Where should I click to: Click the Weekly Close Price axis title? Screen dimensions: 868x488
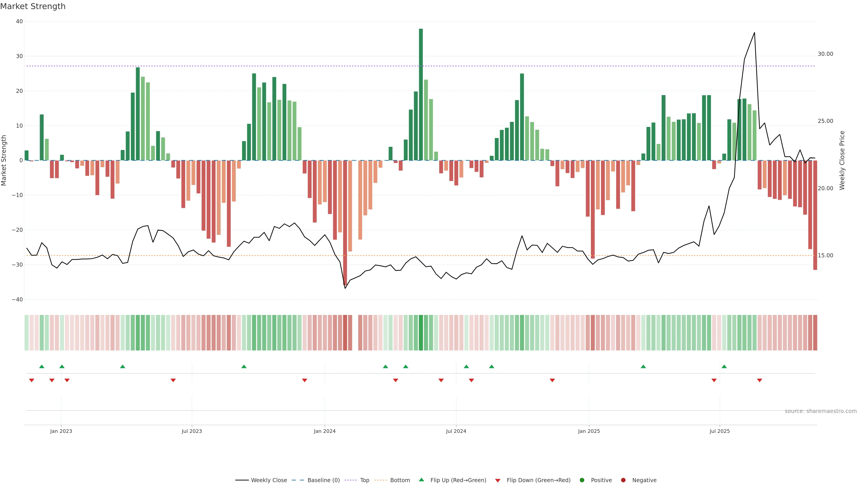click(842, 160)
